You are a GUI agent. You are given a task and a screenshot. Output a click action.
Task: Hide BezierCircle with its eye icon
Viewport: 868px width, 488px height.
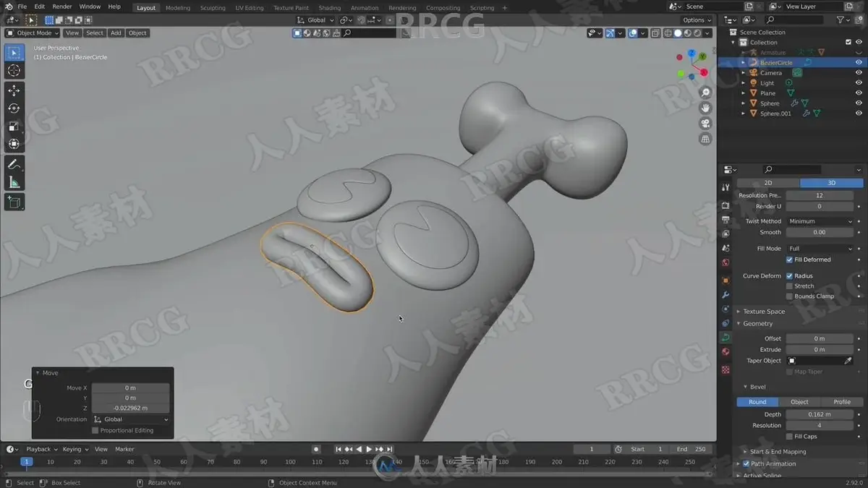(859, 63)
